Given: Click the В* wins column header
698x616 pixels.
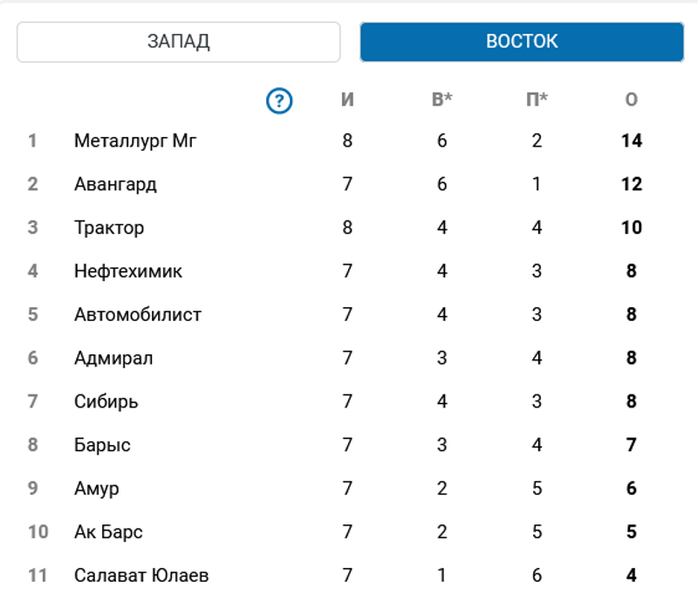Looking at the screenshot, I should pyautogui.click(x=442, y=99).
